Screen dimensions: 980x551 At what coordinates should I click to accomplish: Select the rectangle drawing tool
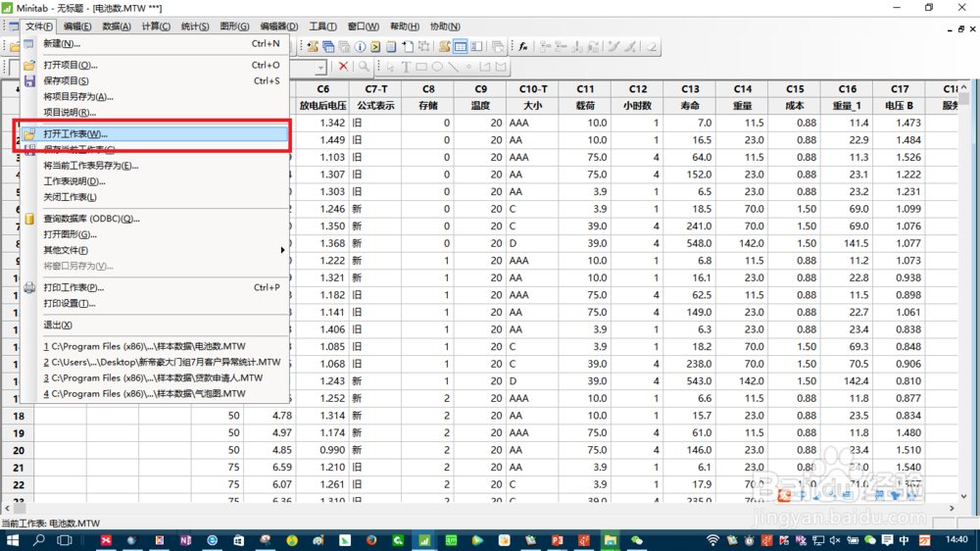pos(421,67)
